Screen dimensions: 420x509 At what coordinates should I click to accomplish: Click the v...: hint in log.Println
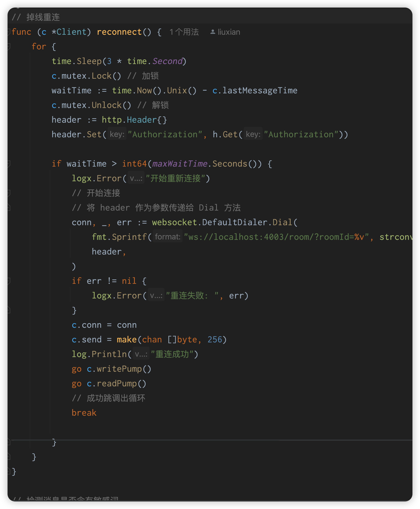(x=141, y=354)
